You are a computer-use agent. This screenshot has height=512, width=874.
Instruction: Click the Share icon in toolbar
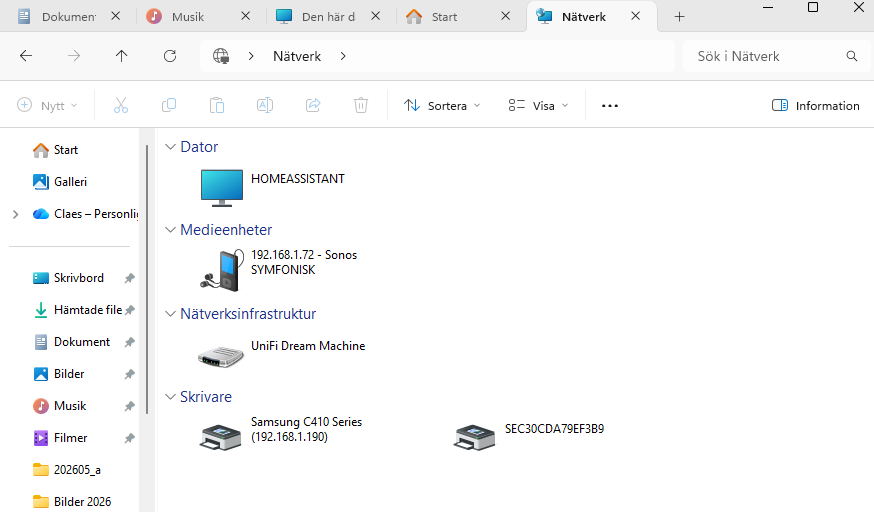click(x=313, y=105)
